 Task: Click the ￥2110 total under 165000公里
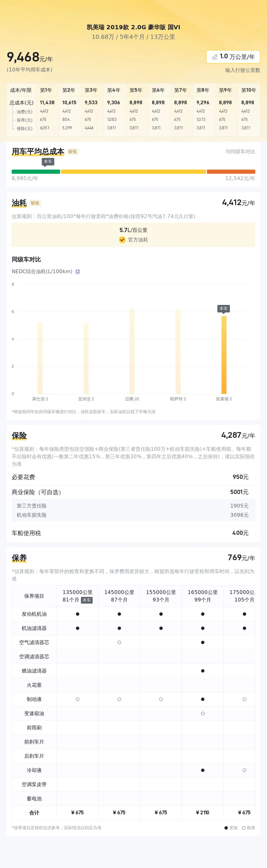pyautogui.click(x=203, y=812)
